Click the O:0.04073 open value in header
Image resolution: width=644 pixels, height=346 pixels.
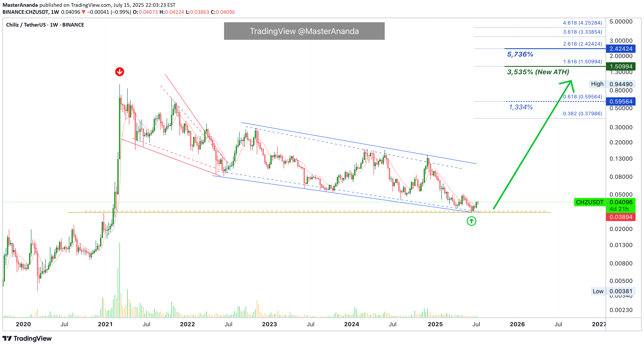(x=145, y=12)
